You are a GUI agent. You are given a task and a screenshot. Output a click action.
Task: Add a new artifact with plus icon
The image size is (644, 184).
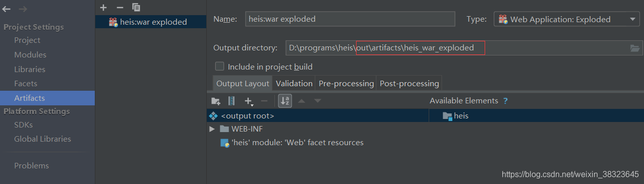point(103,7)
